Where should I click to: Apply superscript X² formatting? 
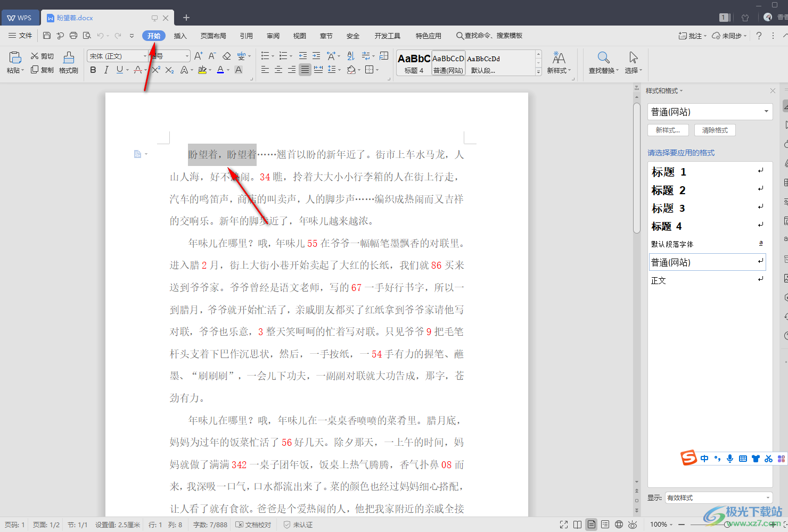click(x=156, y=70)
